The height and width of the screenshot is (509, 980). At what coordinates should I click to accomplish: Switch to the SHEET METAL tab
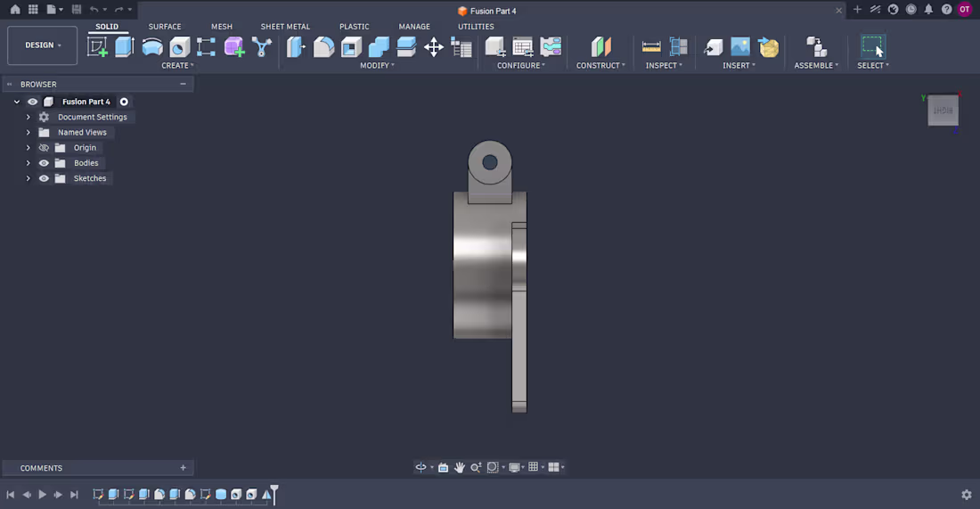click(285, 26)
